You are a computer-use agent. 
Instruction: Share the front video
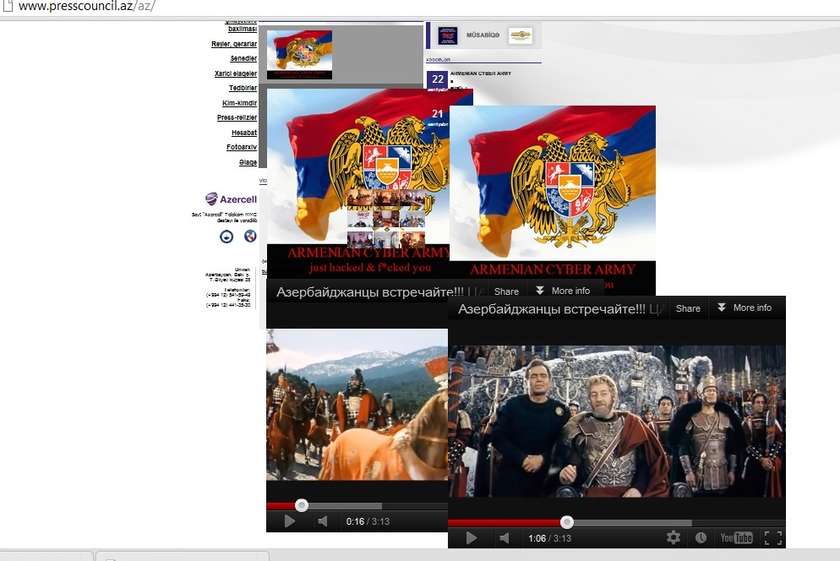[688, 308]
